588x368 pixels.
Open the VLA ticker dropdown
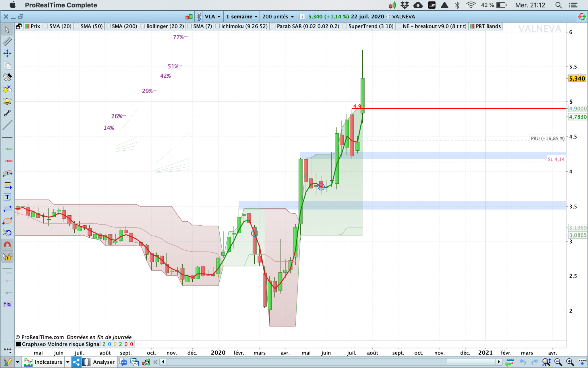[x=213, y=17]
